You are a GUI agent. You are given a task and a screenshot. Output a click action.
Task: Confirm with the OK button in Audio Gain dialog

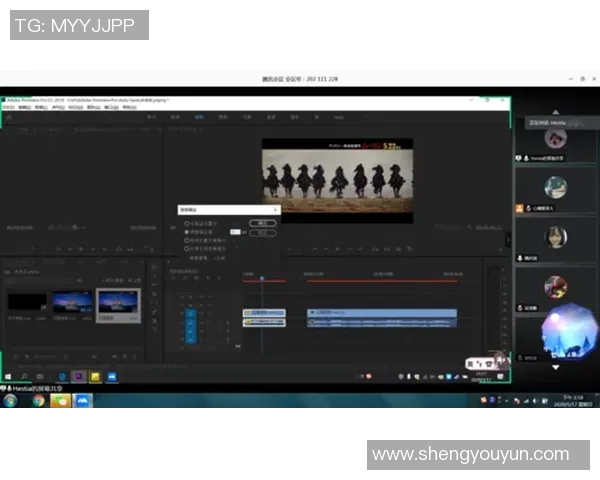point(262,223)
